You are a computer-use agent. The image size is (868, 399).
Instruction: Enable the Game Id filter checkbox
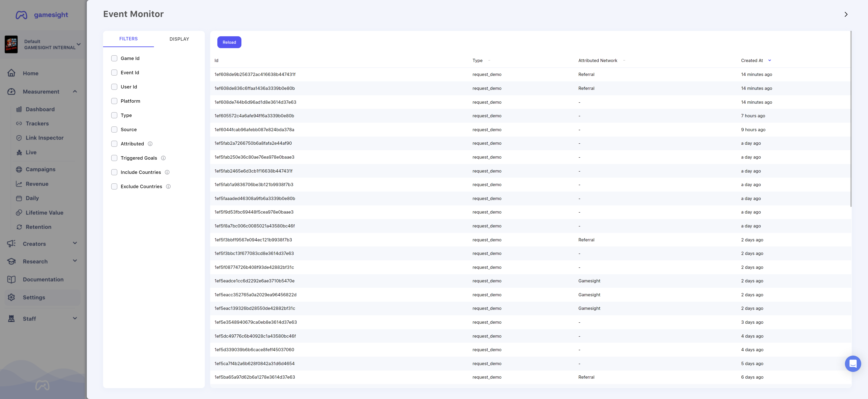pos(114,58)
